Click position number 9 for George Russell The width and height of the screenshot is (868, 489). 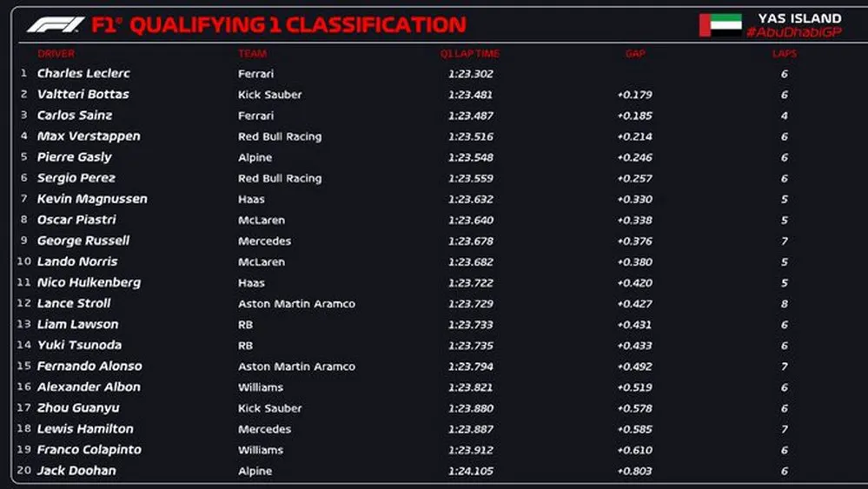pyautogui.click(x=24, y=241)
